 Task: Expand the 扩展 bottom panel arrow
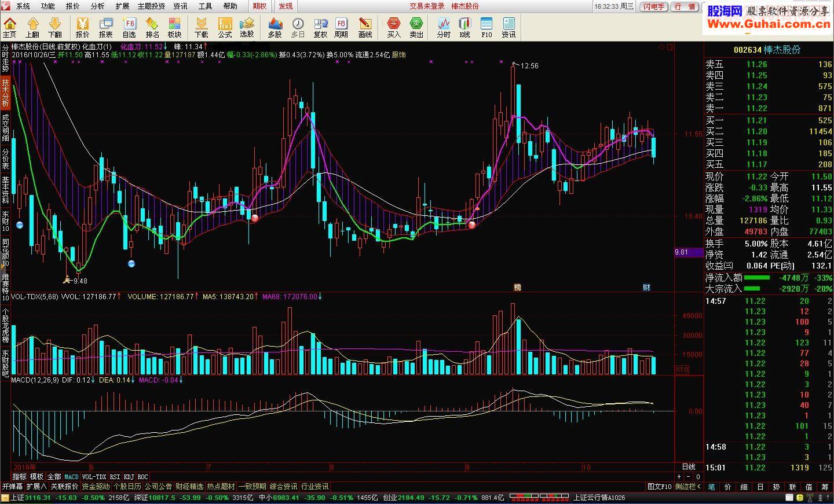pos(36,487)
